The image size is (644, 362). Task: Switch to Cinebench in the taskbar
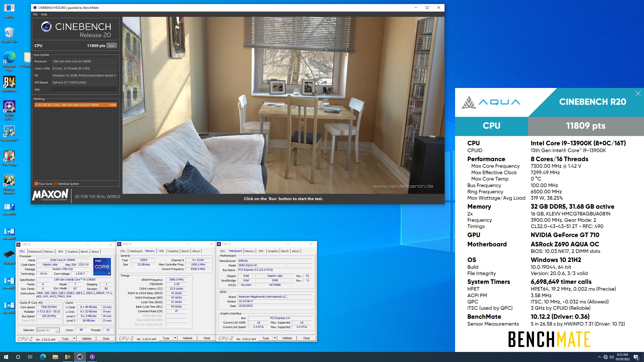(80, 357)
